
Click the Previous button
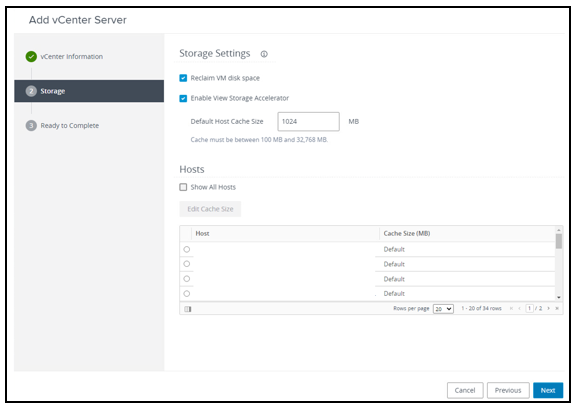(x=508, y=390)
